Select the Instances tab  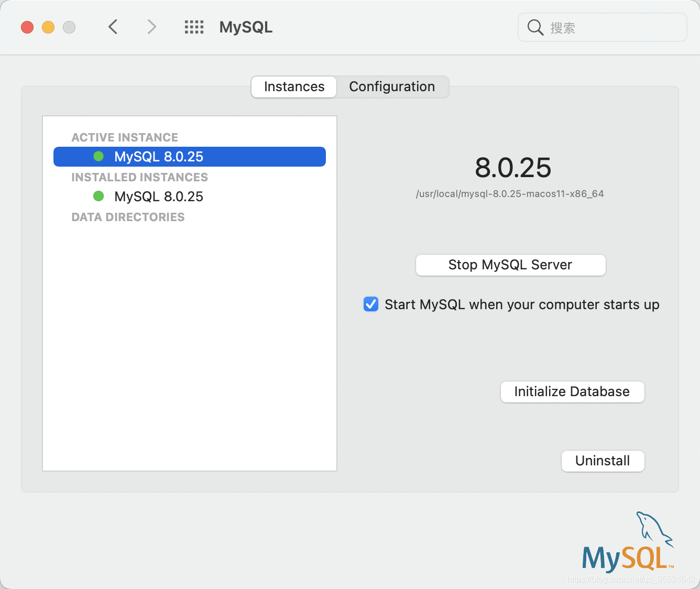293,86
